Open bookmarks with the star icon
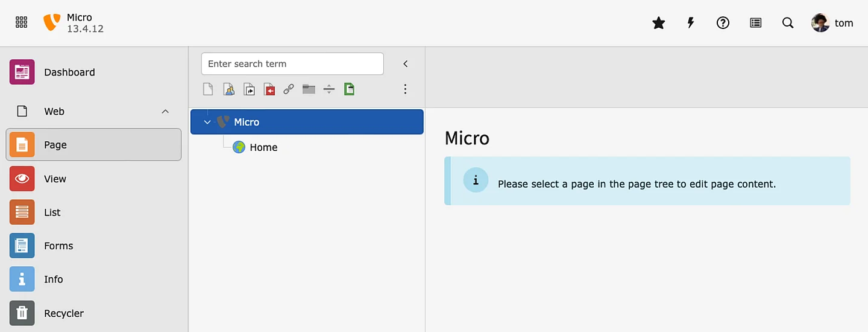Screen dimensions: 868x332 [659, 23]
